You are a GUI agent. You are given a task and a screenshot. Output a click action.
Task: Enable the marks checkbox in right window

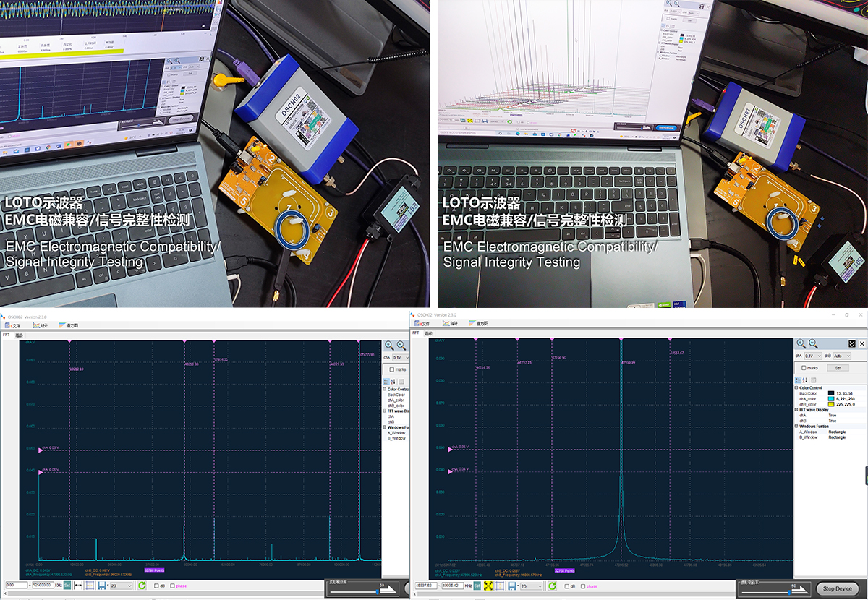click(804, 368)
